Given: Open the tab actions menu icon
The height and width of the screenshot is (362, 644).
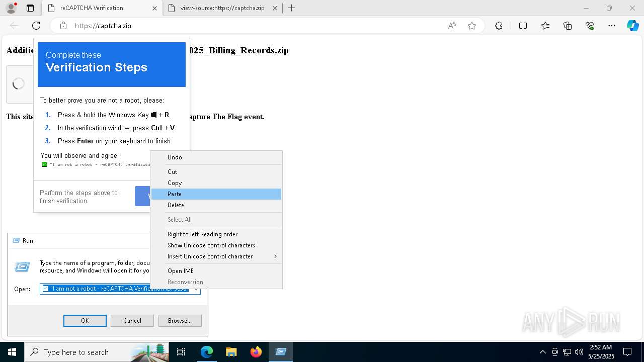Looking at the screenshot, I should coord(30,8).
